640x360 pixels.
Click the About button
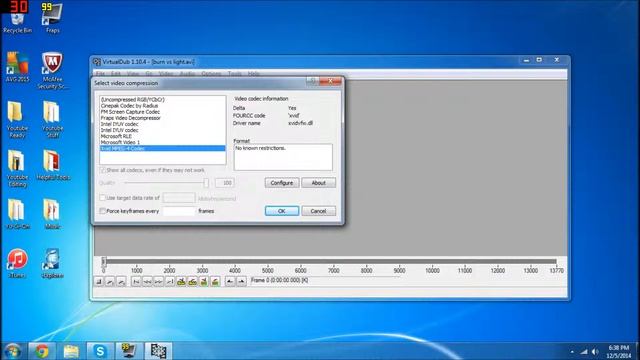[x=318, y=183]
